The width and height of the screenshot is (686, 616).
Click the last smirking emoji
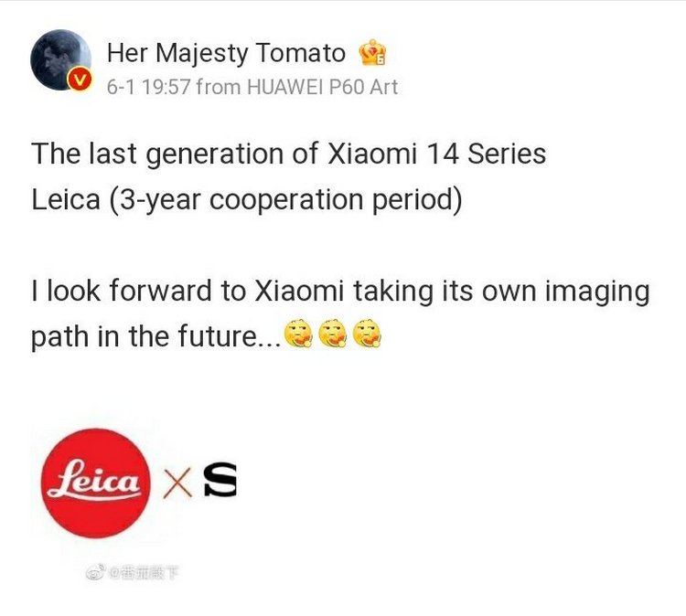[367, 334]
